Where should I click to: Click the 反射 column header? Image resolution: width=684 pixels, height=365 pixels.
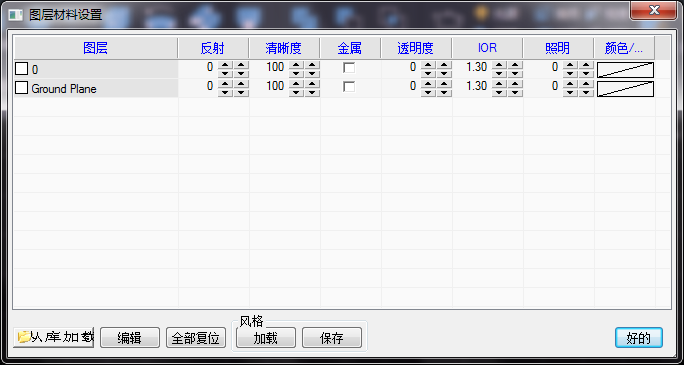coord(213,48)
